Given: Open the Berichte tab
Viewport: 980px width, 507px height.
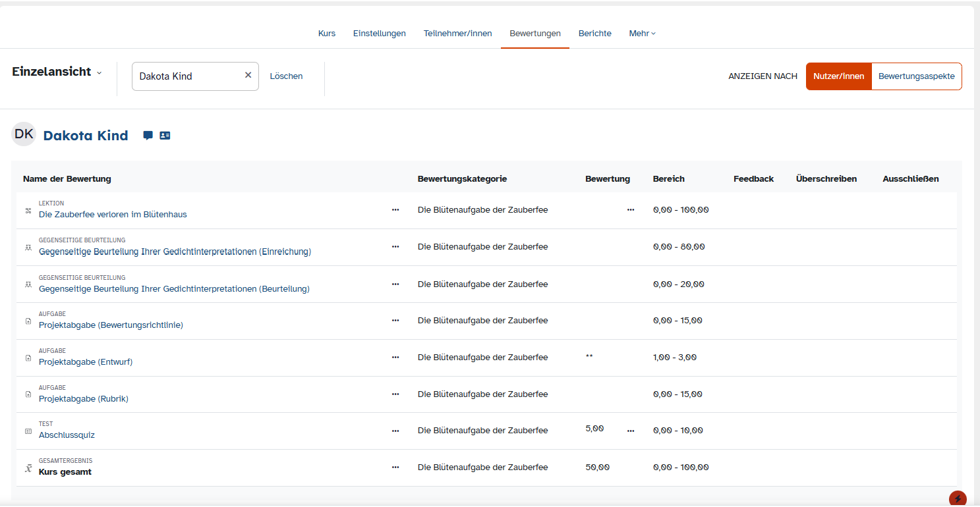Looking at the screenshot, I should 595,33.
